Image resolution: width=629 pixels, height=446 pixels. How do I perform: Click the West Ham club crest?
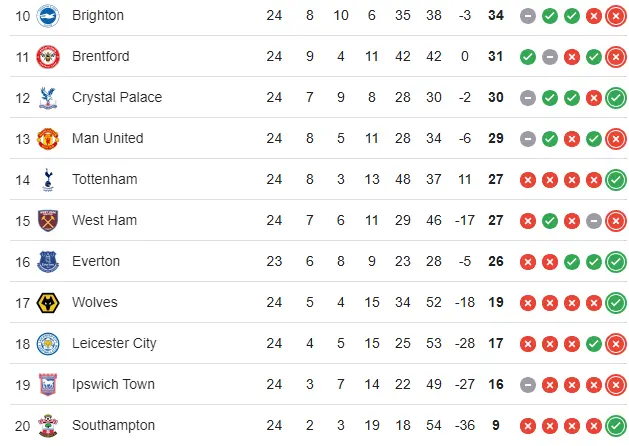coord(48,220)
